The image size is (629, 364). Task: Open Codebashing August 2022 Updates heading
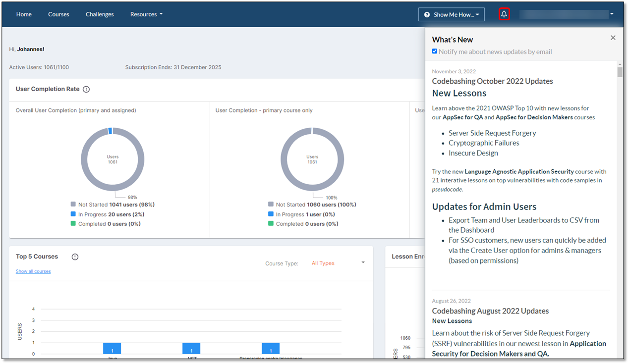pyautogui.click(x=491, y=311)
